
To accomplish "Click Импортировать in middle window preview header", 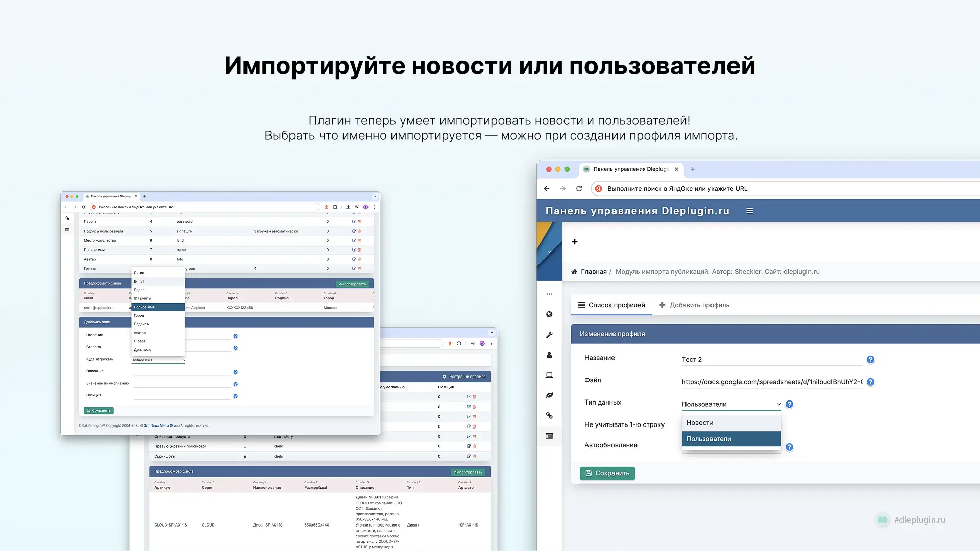I will (x=468, y=472).
